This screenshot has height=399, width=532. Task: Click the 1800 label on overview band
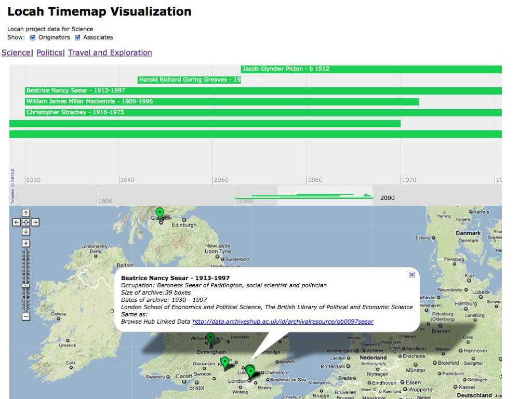pyautogui.click(x=105, y=201)
